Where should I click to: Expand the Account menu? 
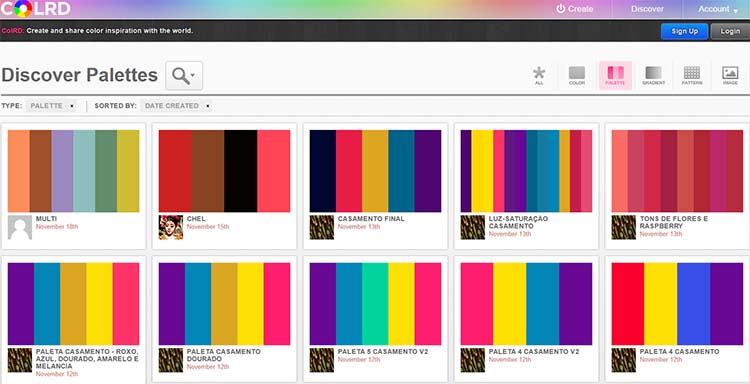(x=719, y=9)
